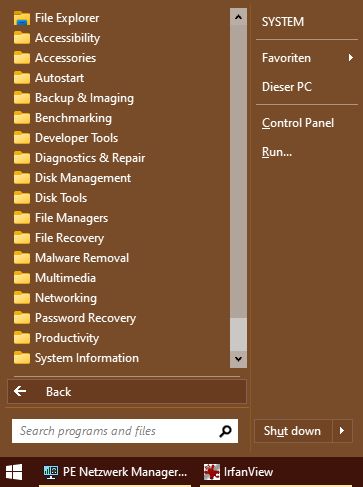The width and height of the screenshot is (363, 487).
Task: Click the Back arrow icon
Action: (x=20, y=391)
